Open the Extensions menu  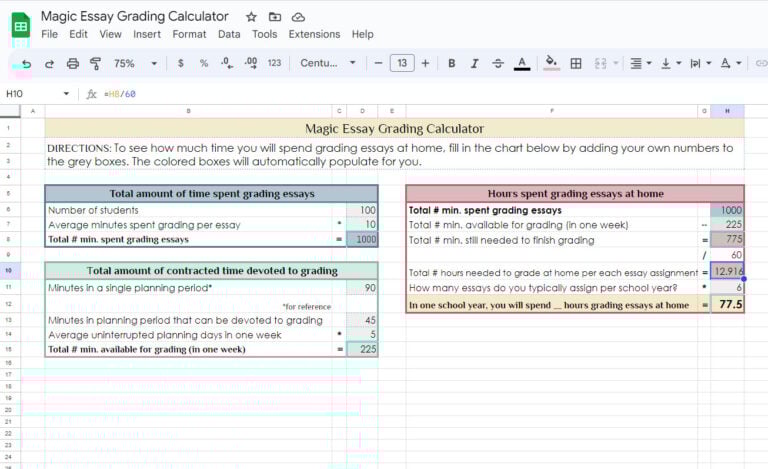[314, 34]
